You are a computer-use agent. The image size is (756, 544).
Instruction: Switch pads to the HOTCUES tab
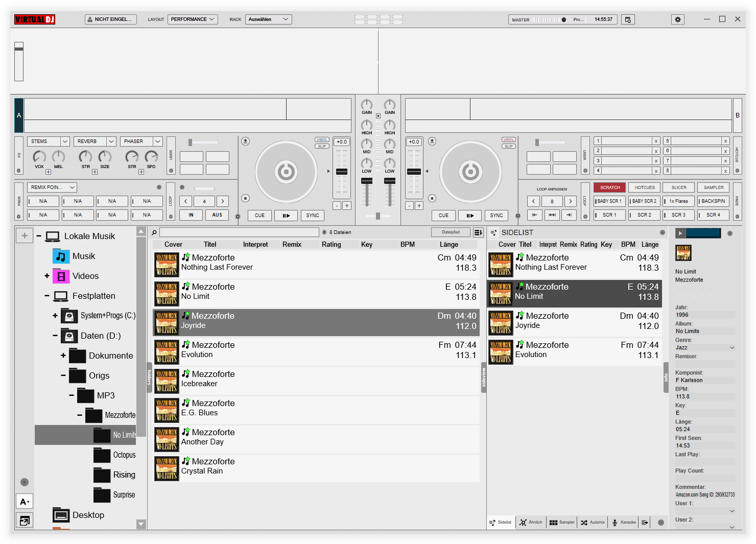pos(645,187)
